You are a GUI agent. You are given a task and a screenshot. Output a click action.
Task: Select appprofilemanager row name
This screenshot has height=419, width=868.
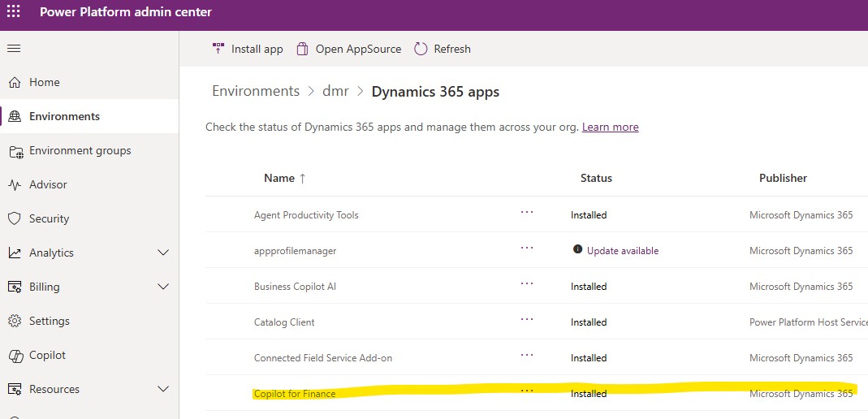(x=295, y=251)
